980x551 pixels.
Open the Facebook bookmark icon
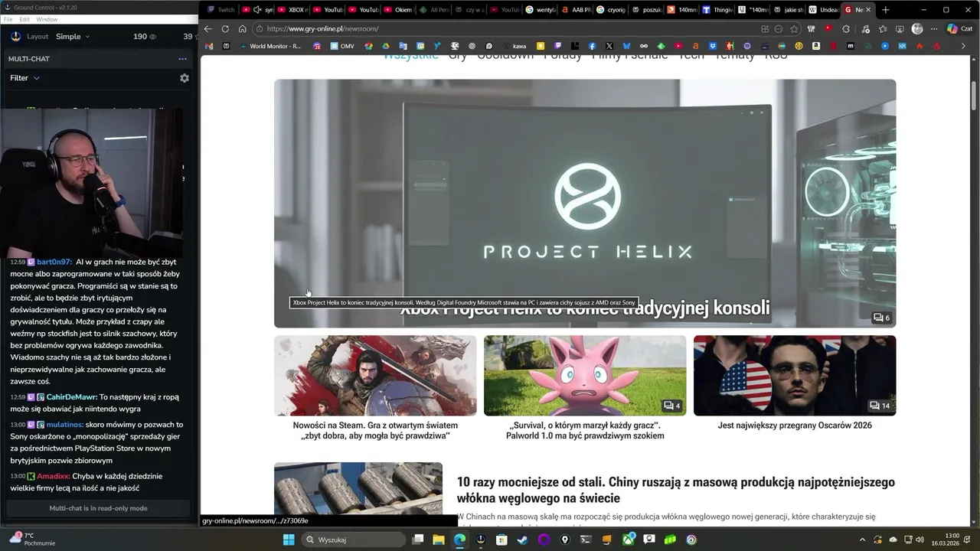pyautogui.click(x=592, y=46)
